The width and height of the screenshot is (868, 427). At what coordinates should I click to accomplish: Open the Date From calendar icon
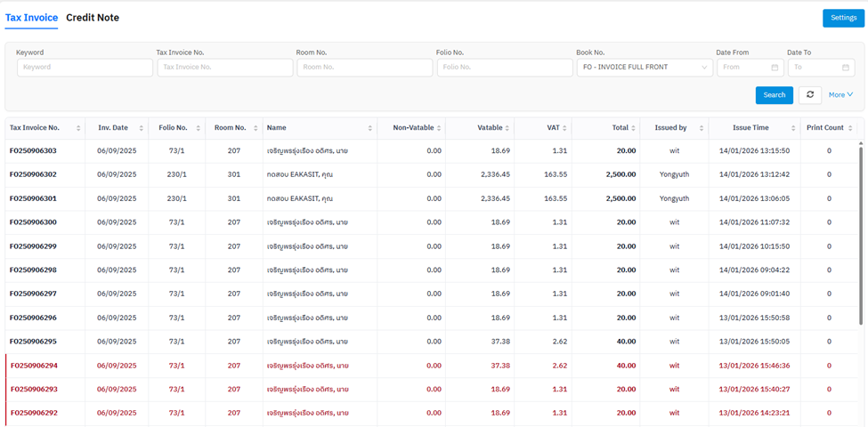pyautogui.click(x=775, y=68)
